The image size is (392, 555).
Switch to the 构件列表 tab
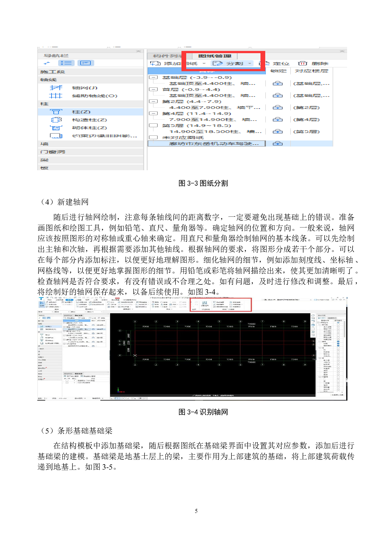click(166, 56)
